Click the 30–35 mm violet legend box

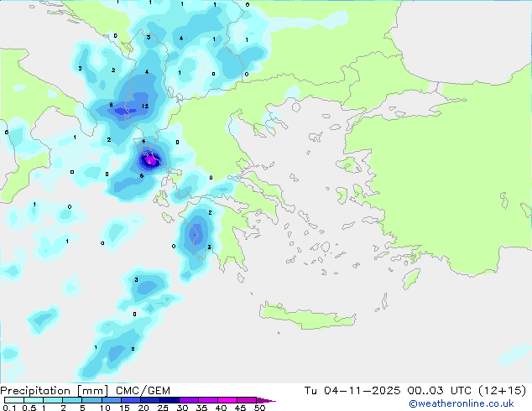tap(188, 400)
